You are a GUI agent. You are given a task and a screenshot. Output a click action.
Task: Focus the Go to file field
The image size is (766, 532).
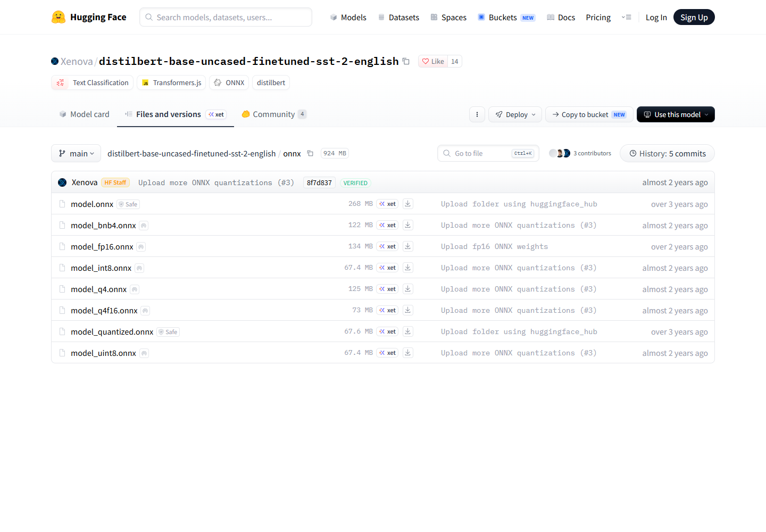488,153
